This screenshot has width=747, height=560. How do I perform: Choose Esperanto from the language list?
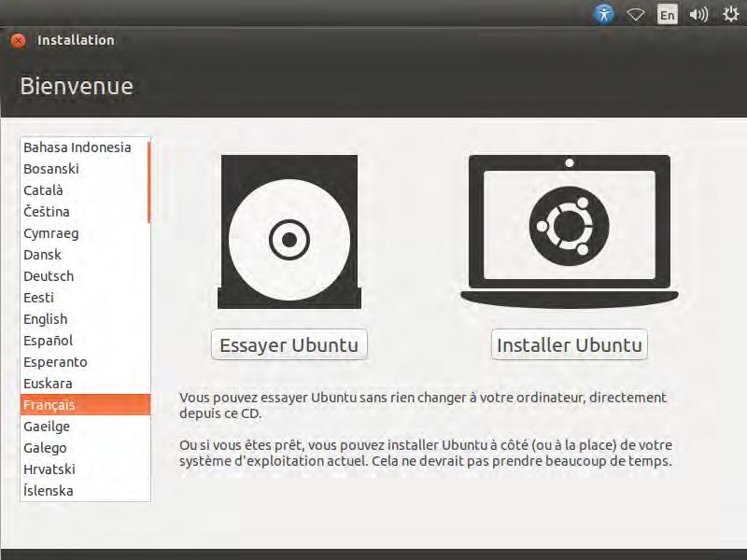(55, 362)
